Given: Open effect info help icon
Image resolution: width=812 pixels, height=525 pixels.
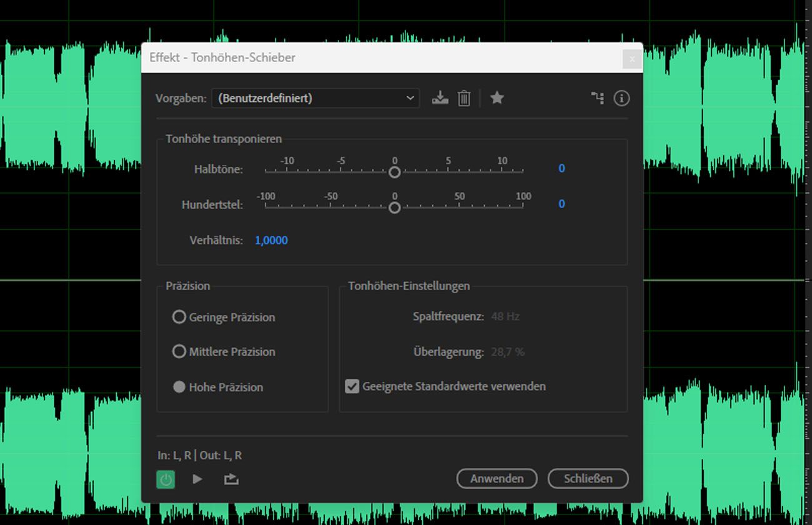Looking at the screenshot, I should click(x=621, y=98).
